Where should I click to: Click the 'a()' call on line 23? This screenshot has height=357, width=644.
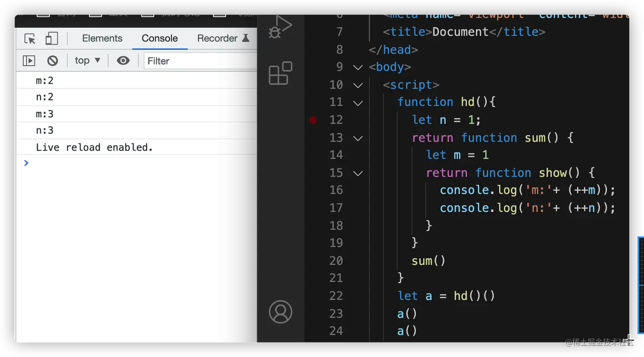407,314
